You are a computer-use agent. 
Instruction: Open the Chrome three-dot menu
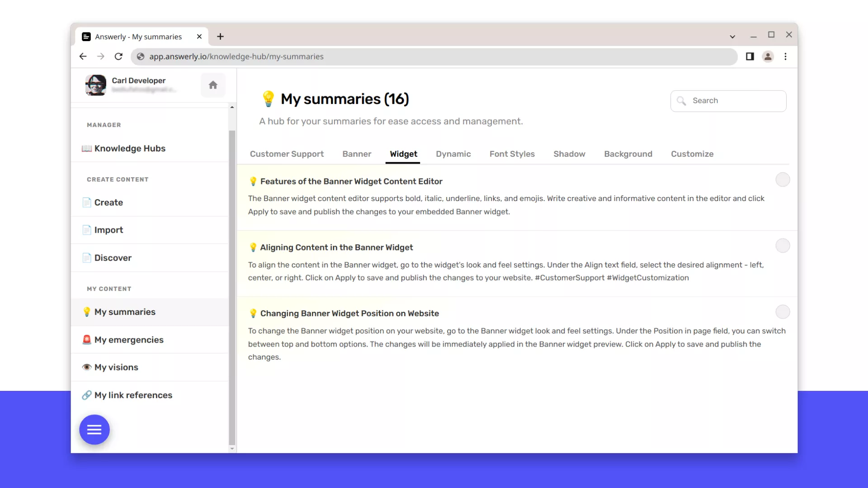coord(785,56)
